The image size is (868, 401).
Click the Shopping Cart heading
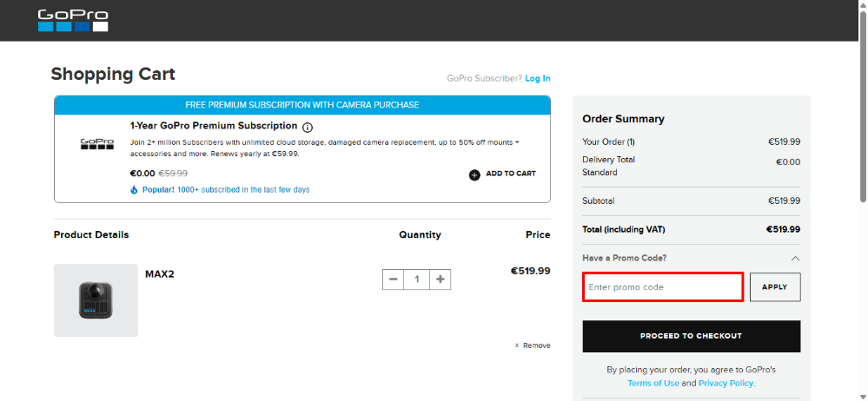tap(113, 74)
